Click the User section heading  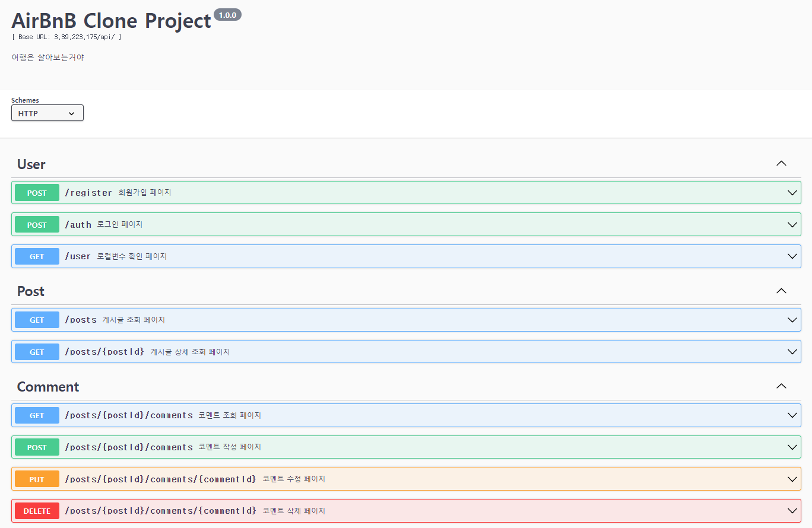(x=31, y=164)
